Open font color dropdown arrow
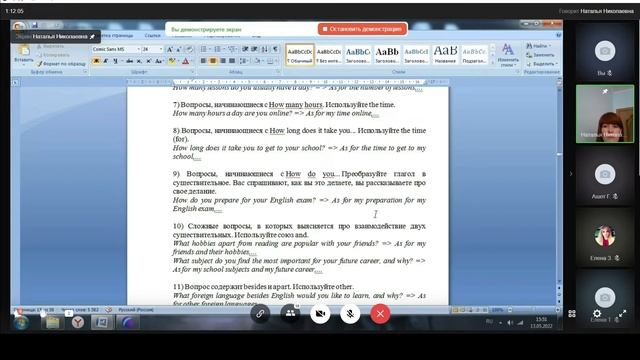The image size is (640, 360). click(x=192, y=61)
